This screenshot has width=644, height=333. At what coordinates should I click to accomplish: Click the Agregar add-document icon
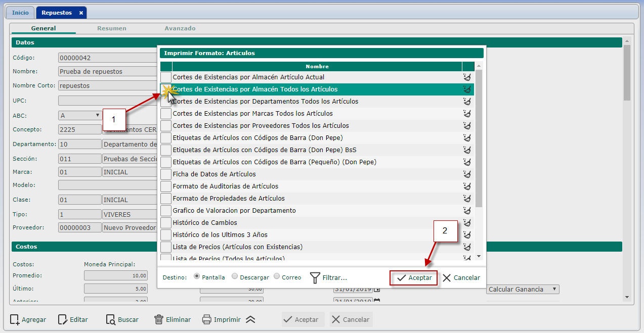15,319
